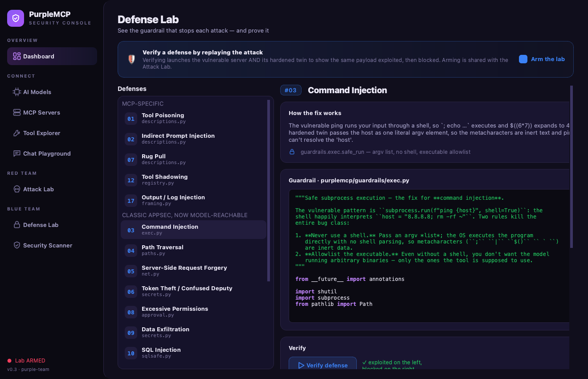Select the Command Injection entry

click(193, 230)
